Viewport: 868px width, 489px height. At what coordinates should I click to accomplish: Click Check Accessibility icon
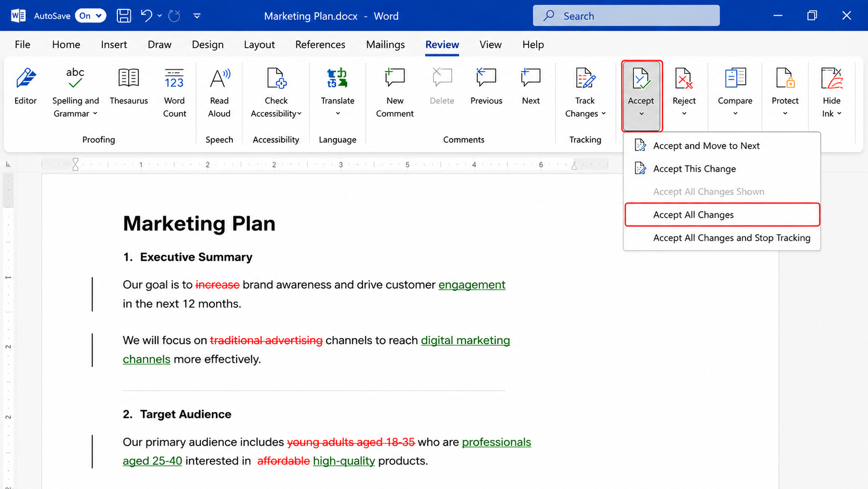[x=276, y=78]
